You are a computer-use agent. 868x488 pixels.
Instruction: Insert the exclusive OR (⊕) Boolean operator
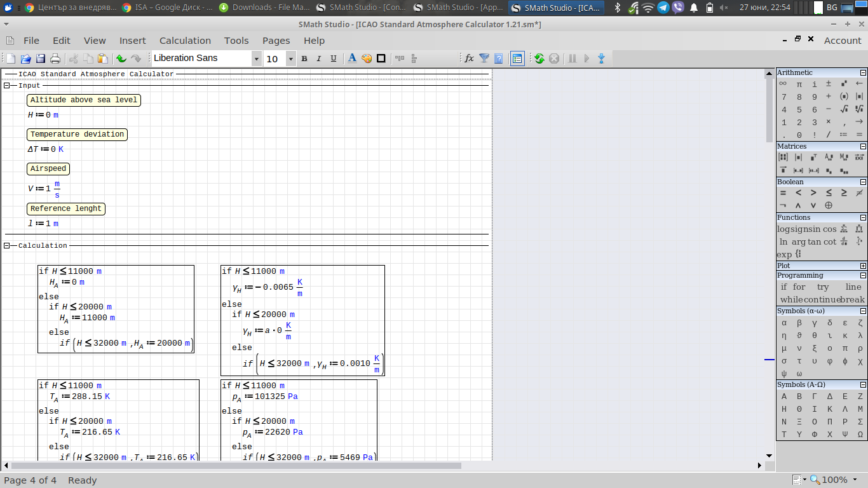coord(829,206)
